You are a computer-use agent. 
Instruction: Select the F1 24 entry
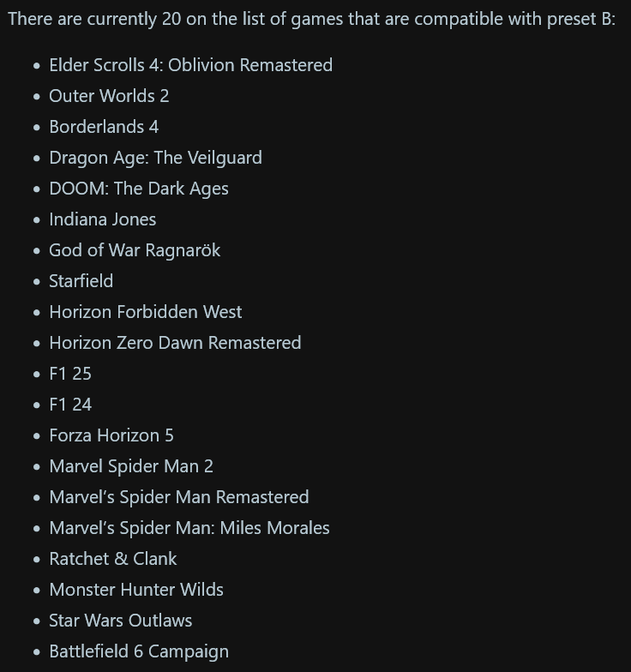point(70,405)
